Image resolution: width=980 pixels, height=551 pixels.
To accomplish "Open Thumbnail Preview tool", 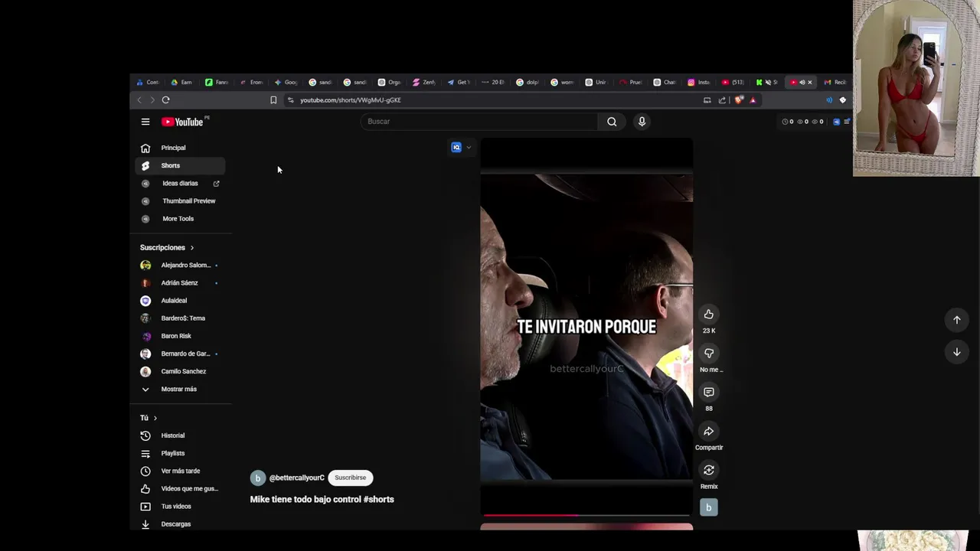I will click(180, 201).
